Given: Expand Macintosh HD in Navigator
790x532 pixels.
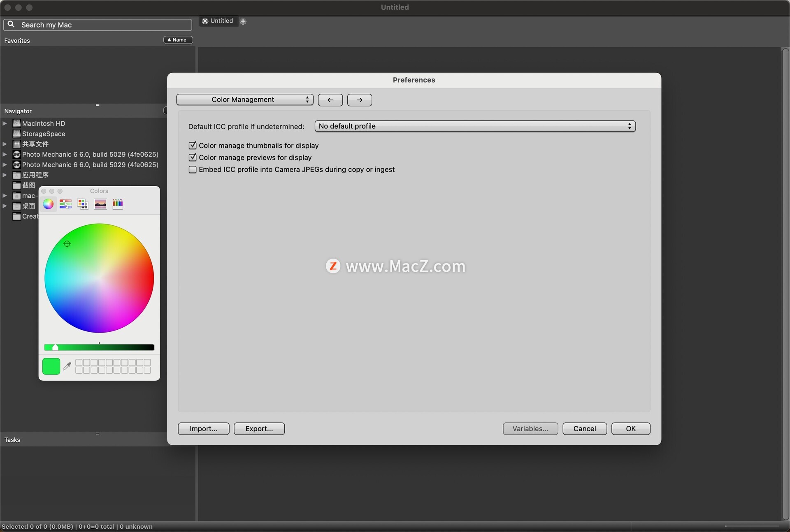Looking at the screenshot, I should click(5, 123).
